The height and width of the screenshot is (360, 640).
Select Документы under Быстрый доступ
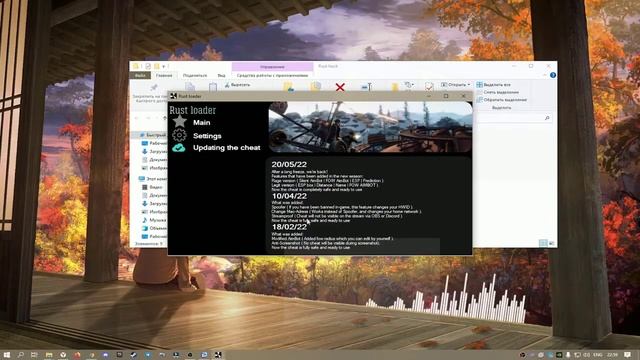pos(154,160)
